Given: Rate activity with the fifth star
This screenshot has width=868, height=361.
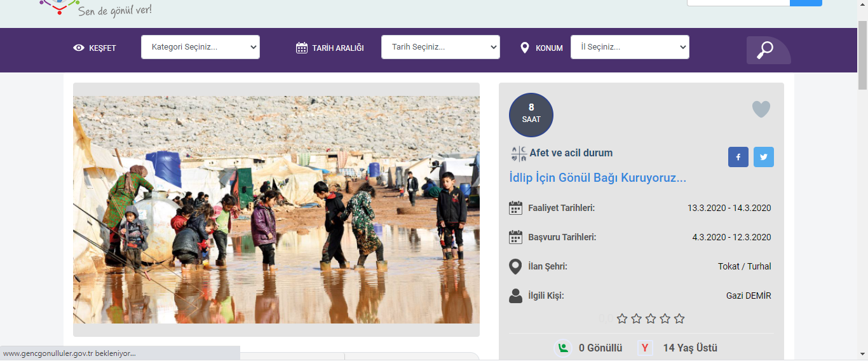Looking at the screenshot, I should click(679, 318).
